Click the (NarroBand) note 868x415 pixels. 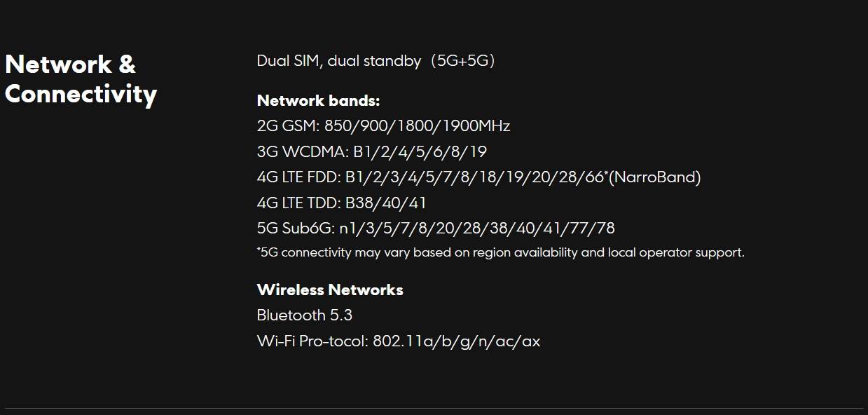(654, 177)
